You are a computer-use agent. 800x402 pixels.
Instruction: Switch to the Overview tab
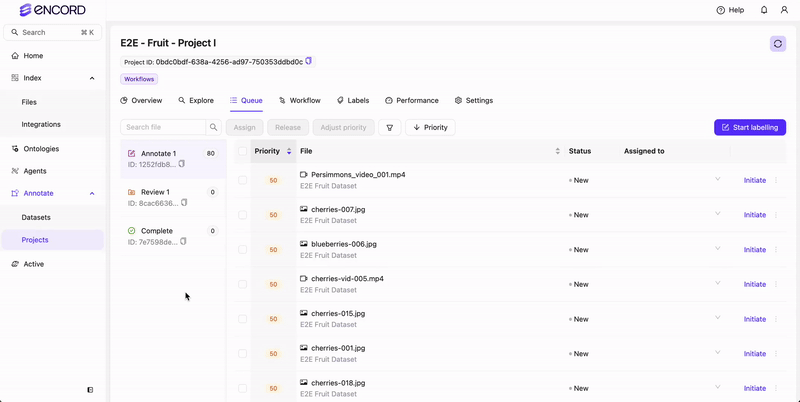coord(141,100)
